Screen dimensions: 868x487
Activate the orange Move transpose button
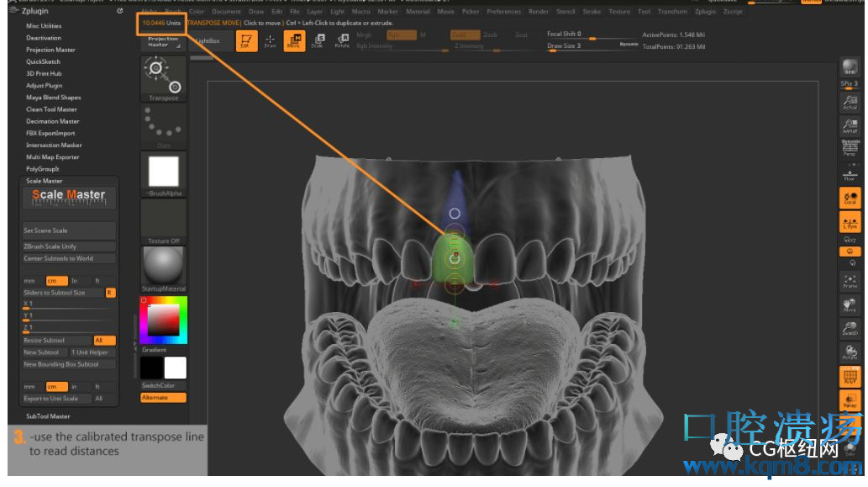[x=294, y=40]
